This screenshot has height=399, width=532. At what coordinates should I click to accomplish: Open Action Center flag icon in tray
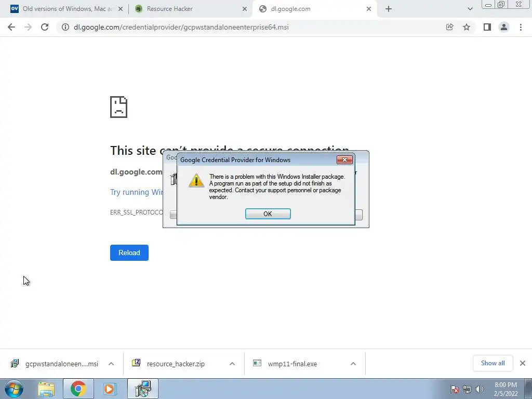[454, 389]
